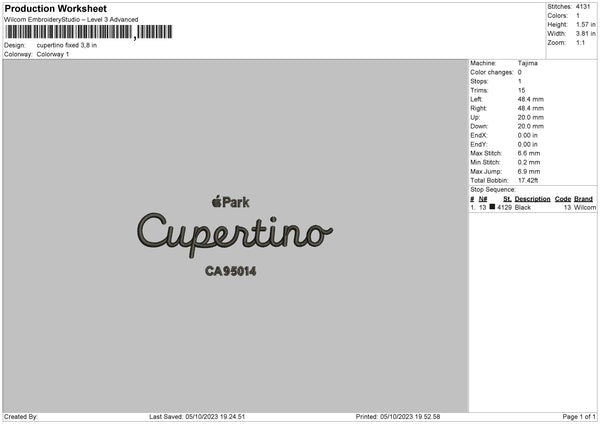Click the Description column header
This screenshot has width=600, height=424.
[x=532, y=199]
